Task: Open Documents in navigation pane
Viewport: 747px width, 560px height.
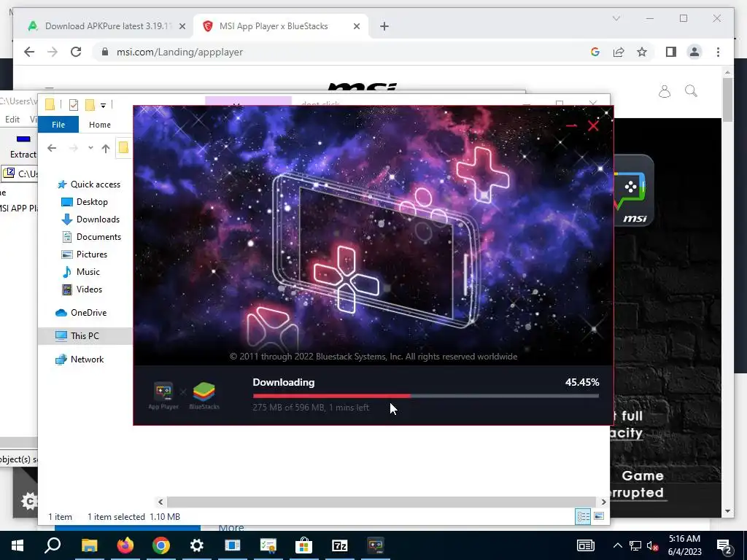Action: (92, 237)
